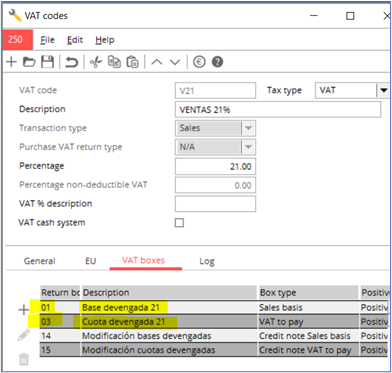
Task: Open the Edit menu
Action: point(75,40)
